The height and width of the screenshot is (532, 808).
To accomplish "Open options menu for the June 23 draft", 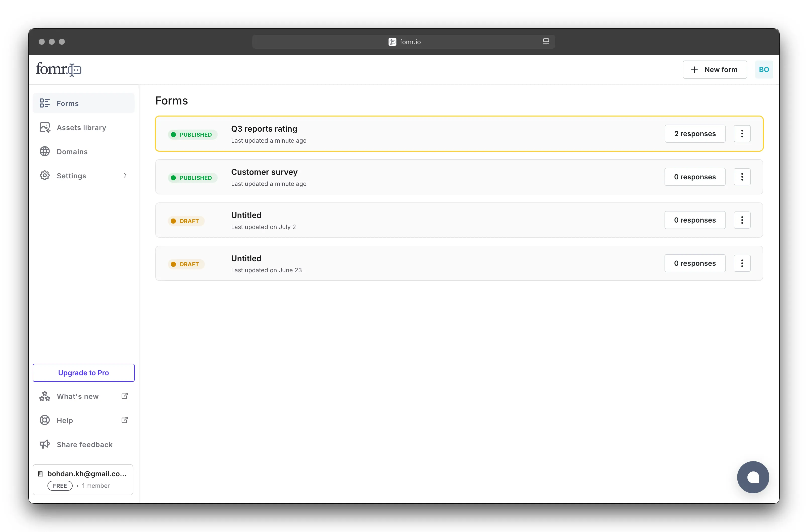I will (742, 263).
